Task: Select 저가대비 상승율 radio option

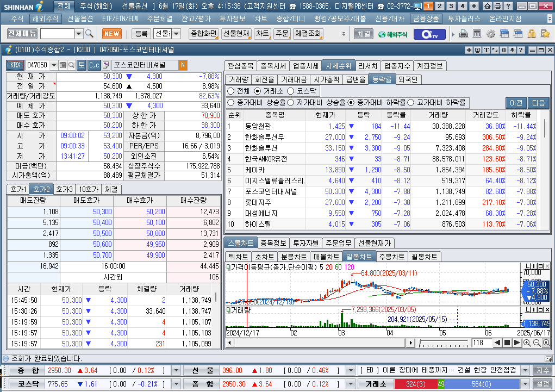Action: click(x=291, y=102)
